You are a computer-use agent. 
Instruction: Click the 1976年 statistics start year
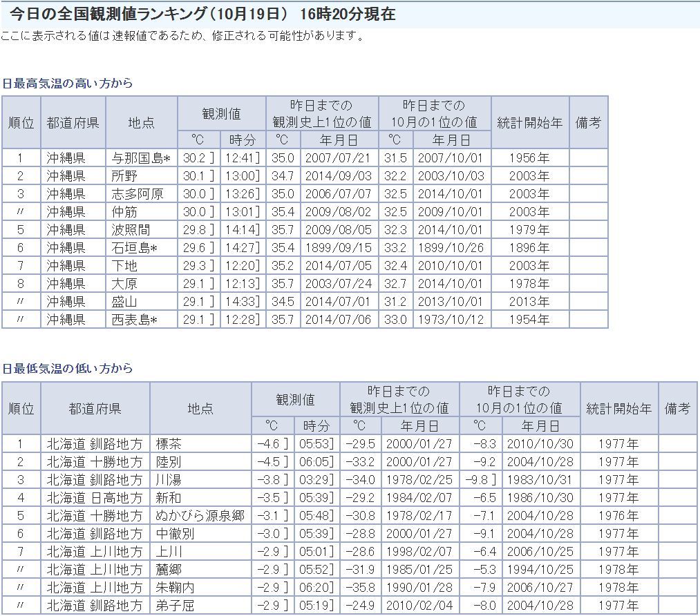click(x=618, y=516)
